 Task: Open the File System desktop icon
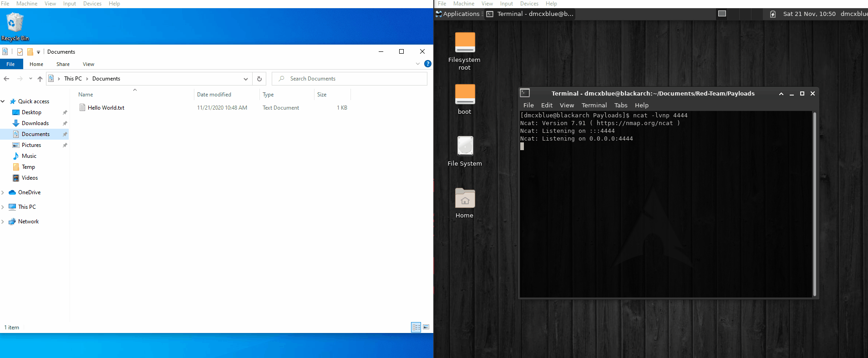(465, 151)
